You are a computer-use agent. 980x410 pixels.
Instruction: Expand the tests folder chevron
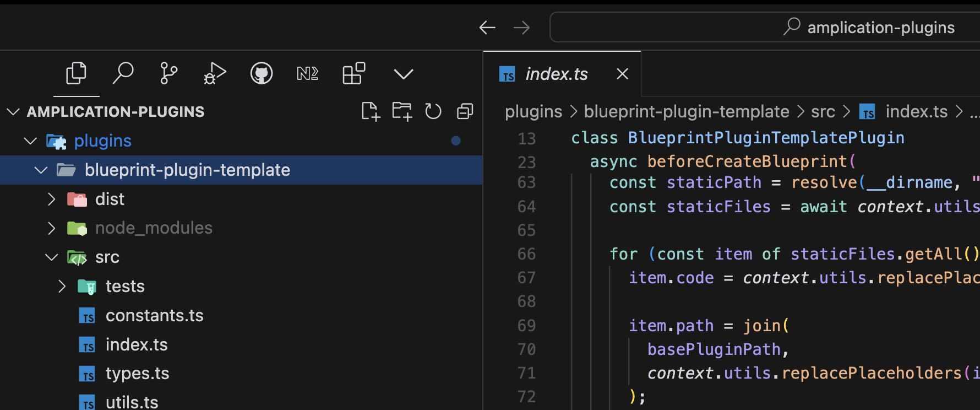coord(62,287)
